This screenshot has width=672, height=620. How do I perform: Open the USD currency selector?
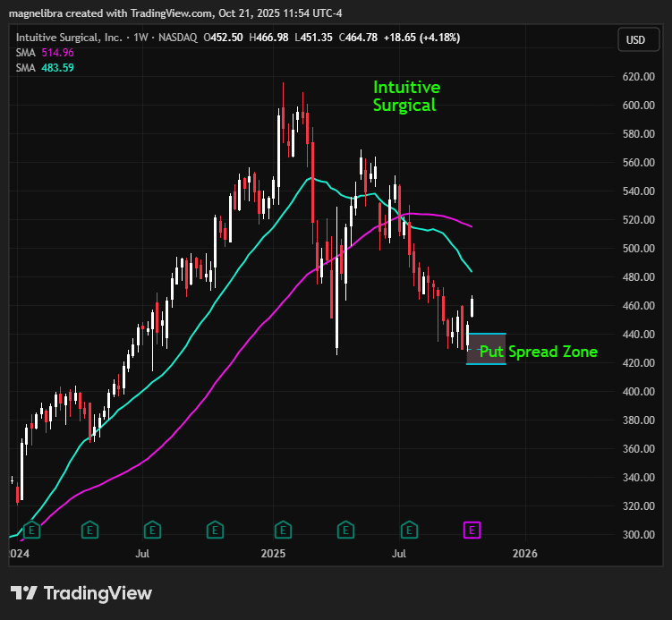click(x=638, y=40)
